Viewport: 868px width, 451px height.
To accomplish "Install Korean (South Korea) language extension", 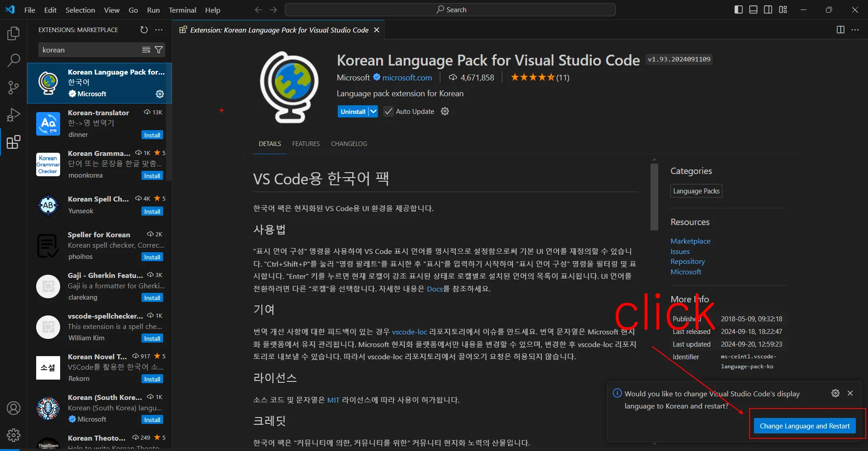I will point(152,420).
